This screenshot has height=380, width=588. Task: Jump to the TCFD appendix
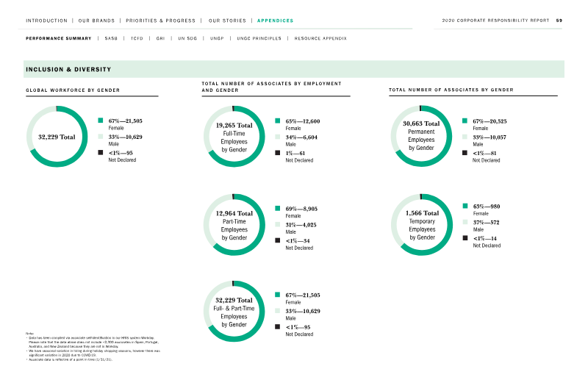(137, 38)
